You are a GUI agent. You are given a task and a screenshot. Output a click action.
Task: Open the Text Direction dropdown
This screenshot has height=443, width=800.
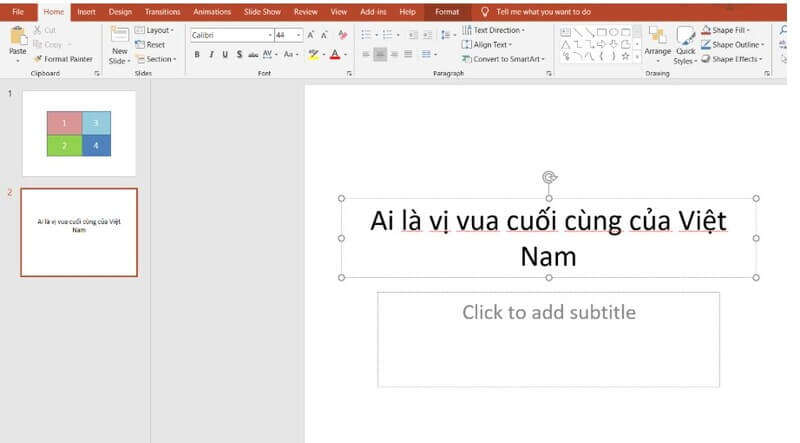point(493,30)
